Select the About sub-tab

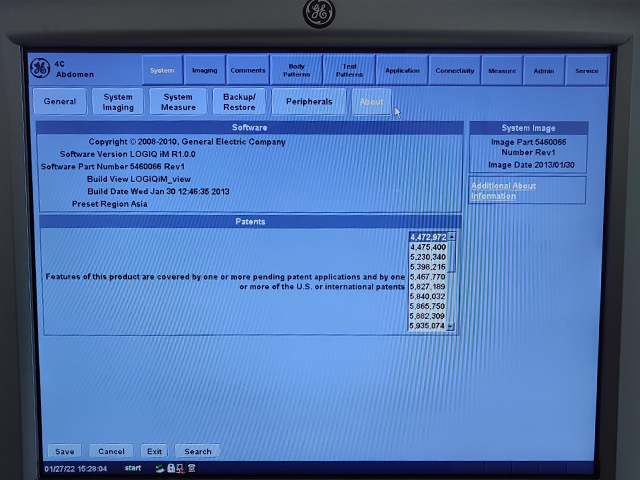click(x=371, y=102)
